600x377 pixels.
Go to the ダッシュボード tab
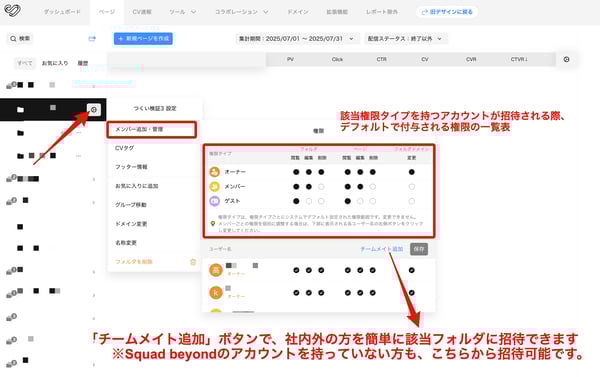62,12
